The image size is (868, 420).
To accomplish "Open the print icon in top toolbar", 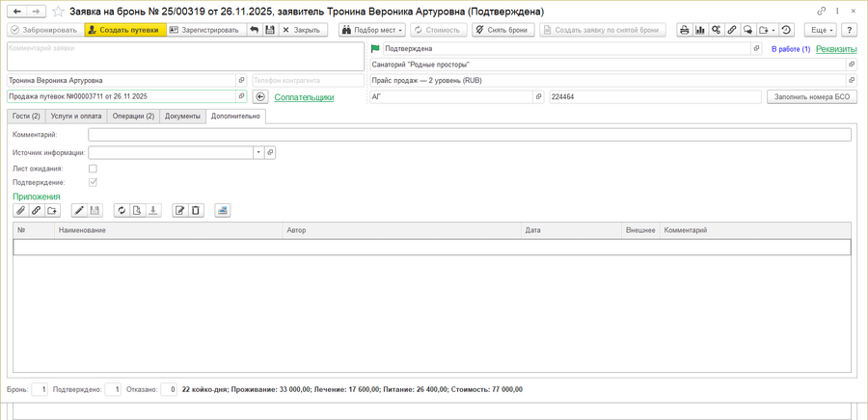I will pyautogui.click(x=685, y=30).
